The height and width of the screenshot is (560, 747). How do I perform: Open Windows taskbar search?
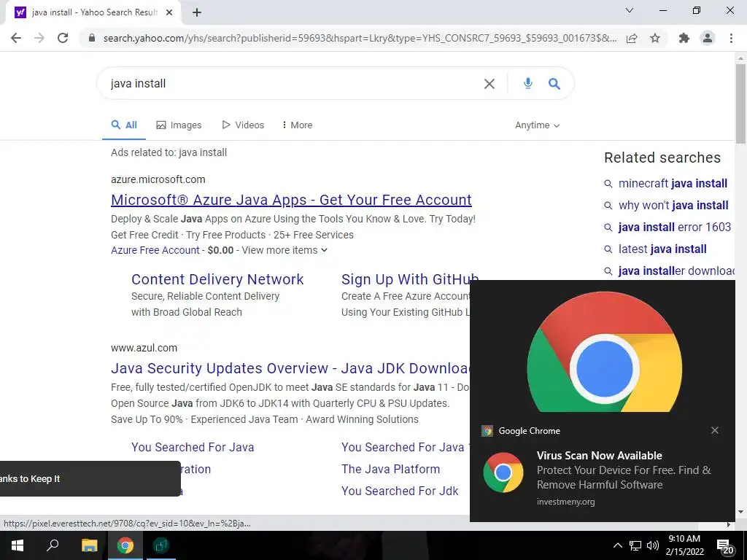pos(53,545)
